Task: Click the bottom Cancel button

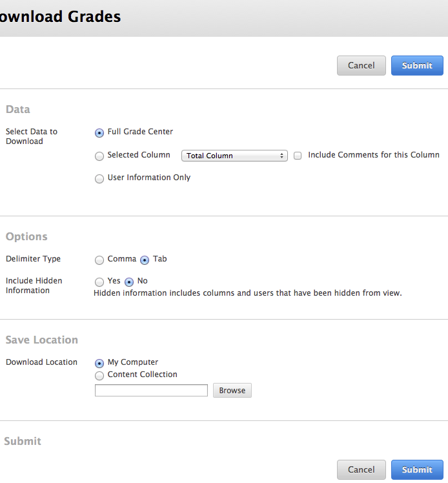Action: pyautogui.click(x=361, y=469)
